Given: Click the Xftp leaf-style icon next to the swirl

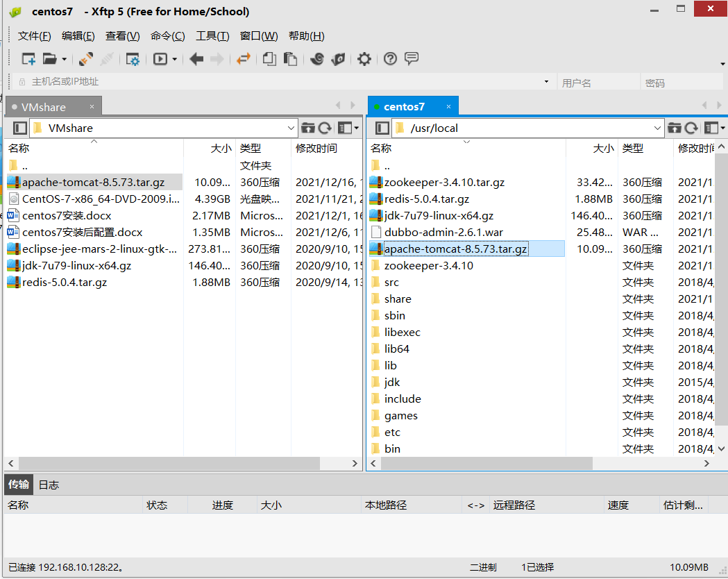Looking at the screenshot, I should click(x=339, y=59).
